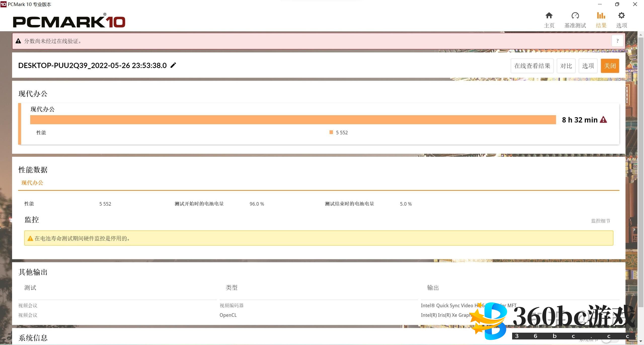
Task: Click the vertical scrollbar down arrow
Action: coord(641,341)
